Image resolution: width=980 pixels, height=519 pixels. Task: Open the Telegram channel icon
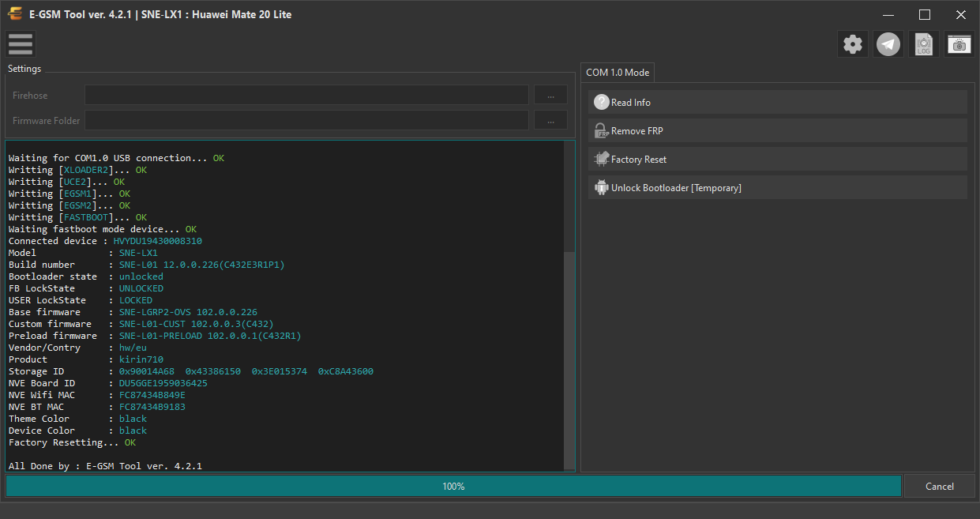point(888,44)
